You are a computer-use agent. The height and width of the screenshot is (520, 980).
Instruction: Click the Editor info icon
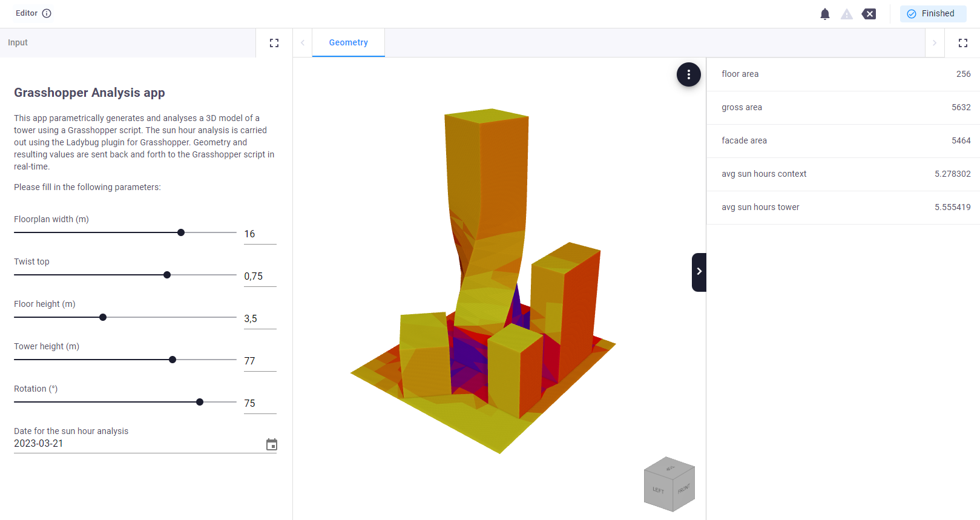(x=47, y=13)
